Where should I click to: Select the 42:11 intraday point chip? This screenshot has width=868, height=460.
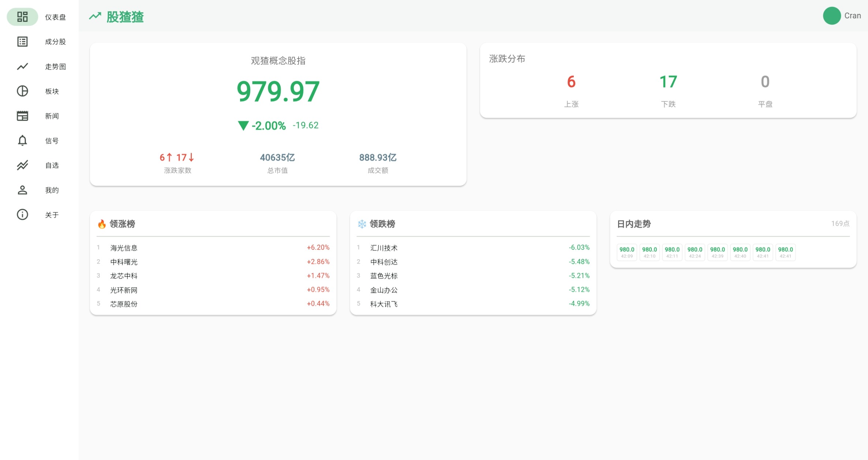pos(672,252)
